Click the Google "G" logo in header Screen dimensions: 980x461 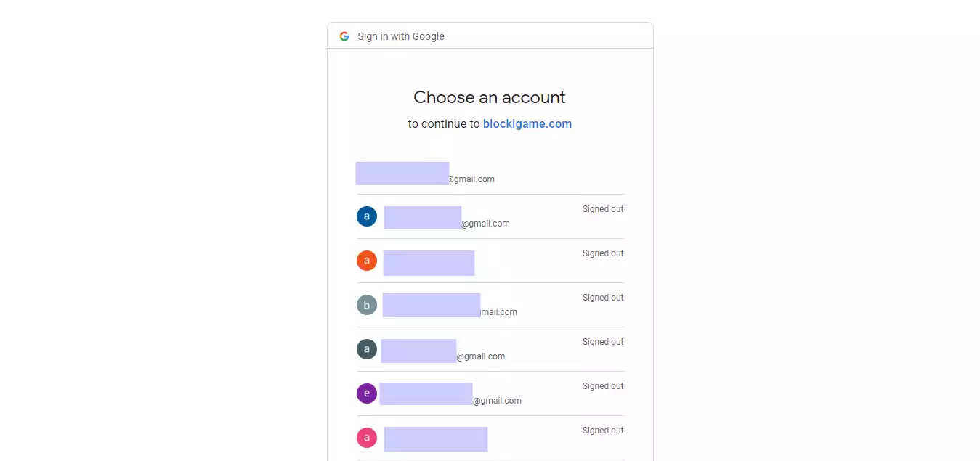click(344, 36)
